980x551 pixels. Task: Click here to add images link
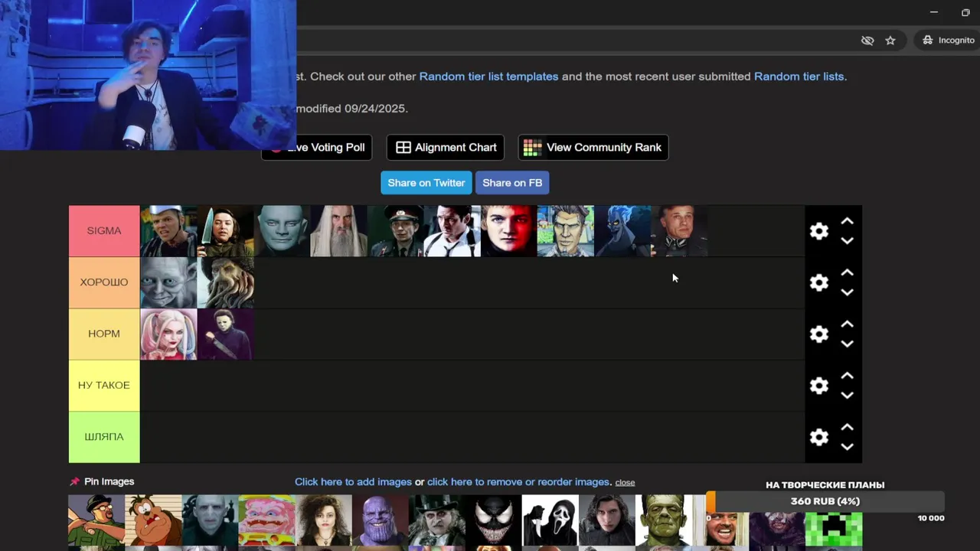point(353,482)
